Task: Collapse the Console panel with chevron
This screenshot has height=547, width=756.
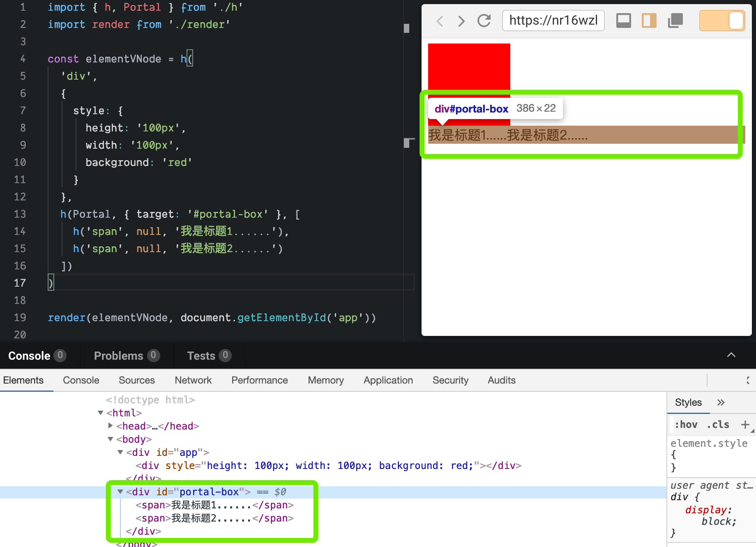Action: (x=731, y=355)
